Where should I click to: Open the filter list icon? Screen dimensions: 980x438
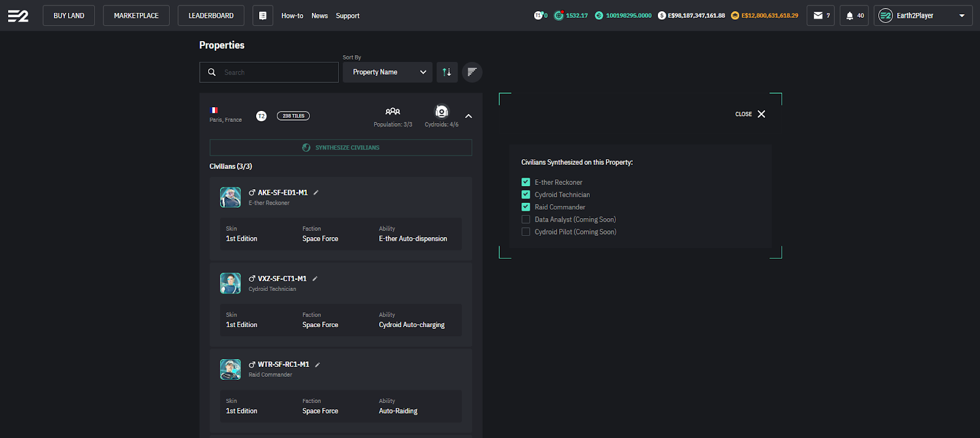[472, 72]
